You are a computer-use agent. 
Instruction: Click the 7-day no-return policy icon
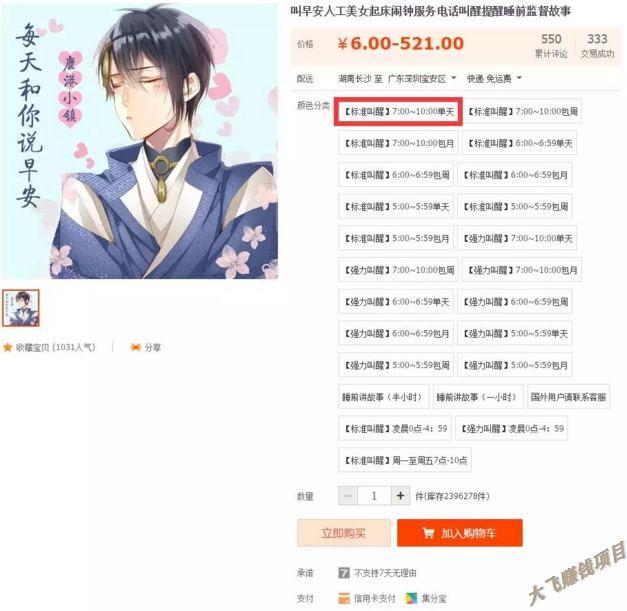tap(344, 573)
